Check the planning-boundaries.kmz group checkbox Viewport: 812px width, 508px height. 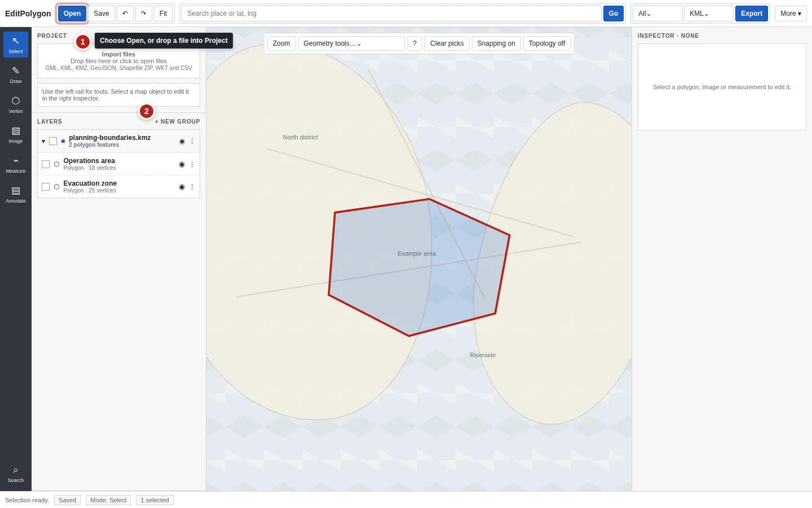coord(53,141)
